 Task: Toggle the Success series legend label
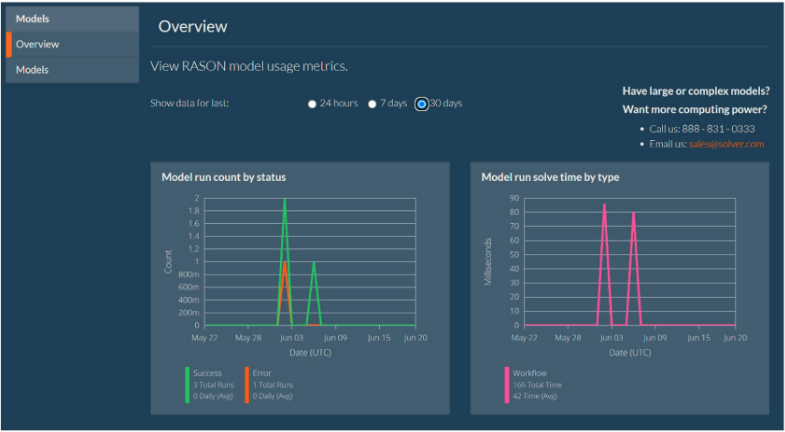[207, 373]
